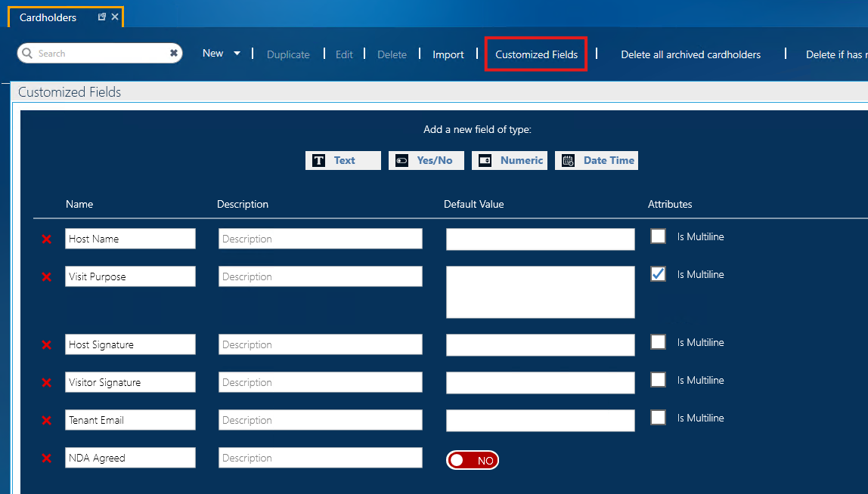The width and height of the screenshot is (868, 494).
Task: Add a new Numeric type field
Action: point(510,160)
